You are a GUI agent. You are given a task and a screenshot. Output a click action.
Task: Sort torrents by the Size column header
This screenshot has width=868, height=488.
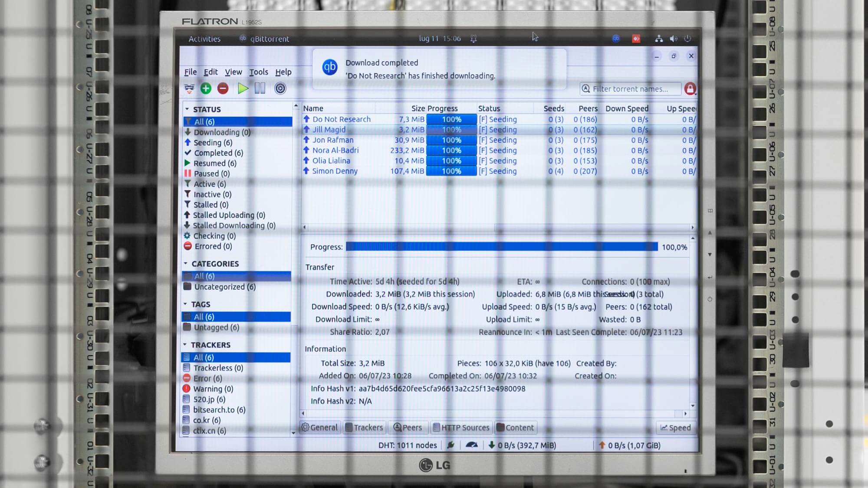pyautogui.click(x=401, y=108)
